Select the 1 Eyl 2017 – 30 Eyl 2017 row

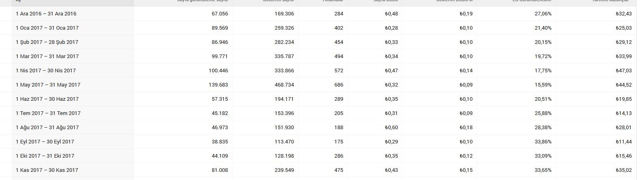click(318, 141)
